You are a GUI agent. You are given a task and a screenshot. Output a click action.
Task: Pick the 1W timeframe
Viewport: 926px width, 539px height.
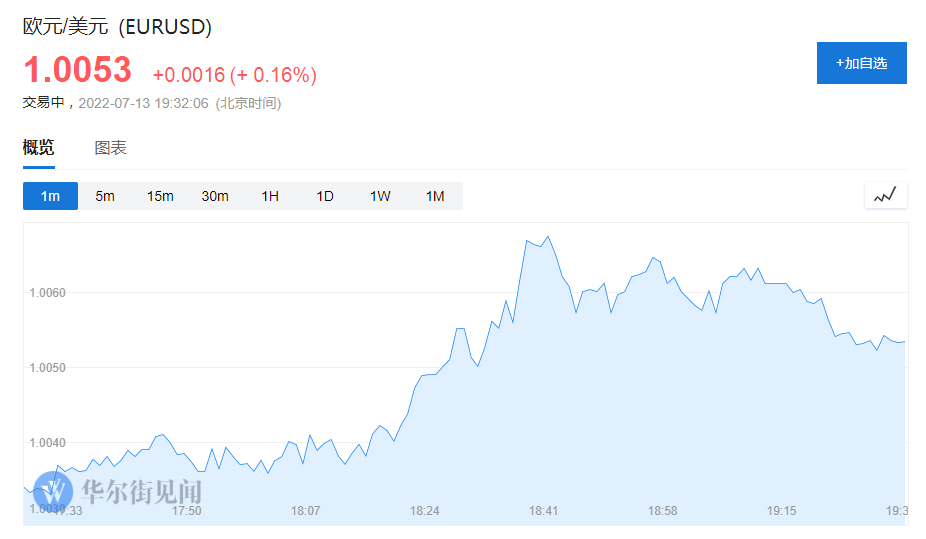tap(380, 196)
